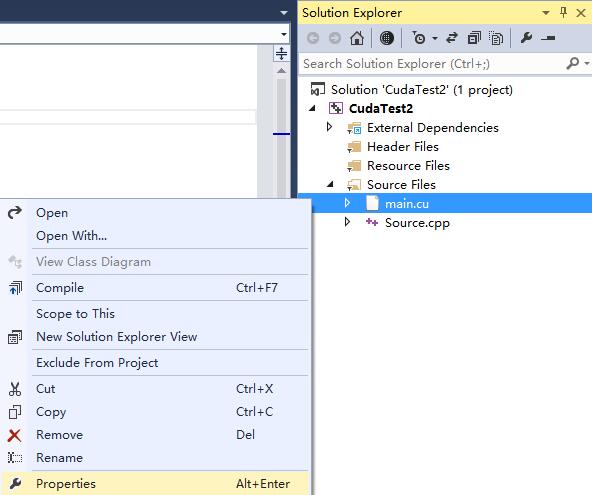The height and width of the screenshot is (495, 592).
Task: Expand the External Dependencies node
Action: (329, 127)
